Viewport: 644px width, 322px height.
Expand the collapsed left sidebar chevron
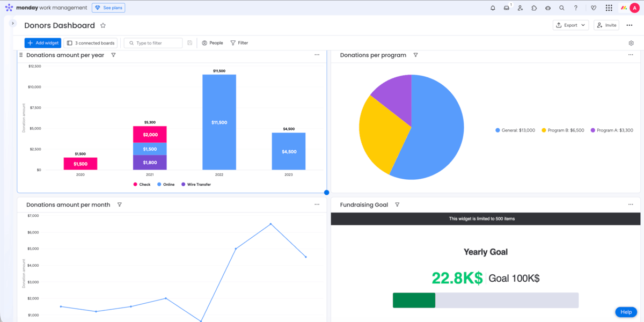pyautogui.click(x=12, y=23)
